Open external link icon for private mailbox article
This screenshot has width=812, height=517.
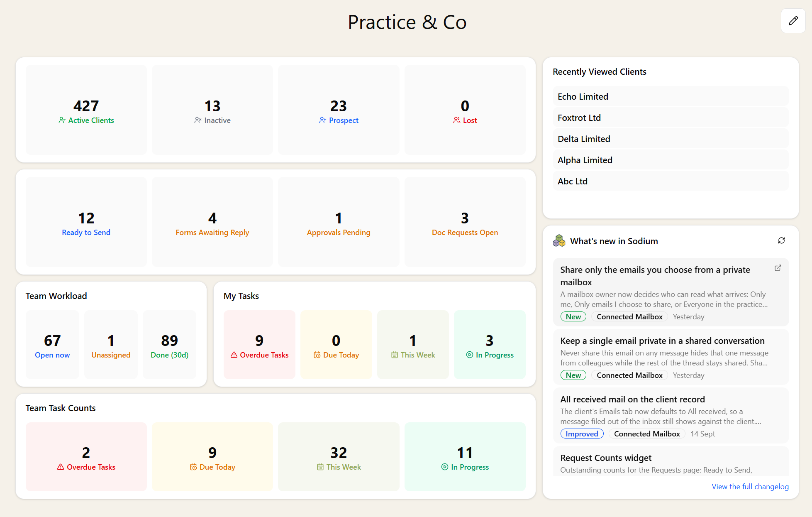[x=778, y=268]
